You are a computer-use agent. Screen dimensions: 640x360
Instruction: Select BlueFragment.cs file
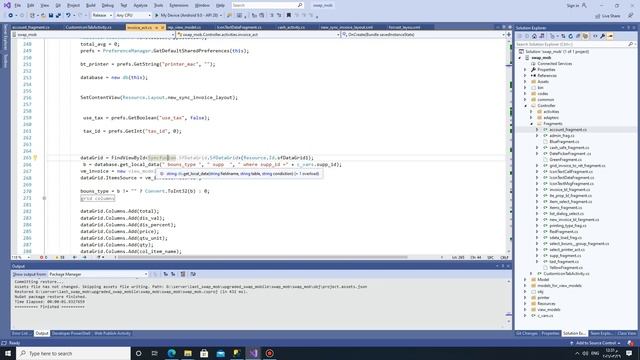click(x=564, y=142)
